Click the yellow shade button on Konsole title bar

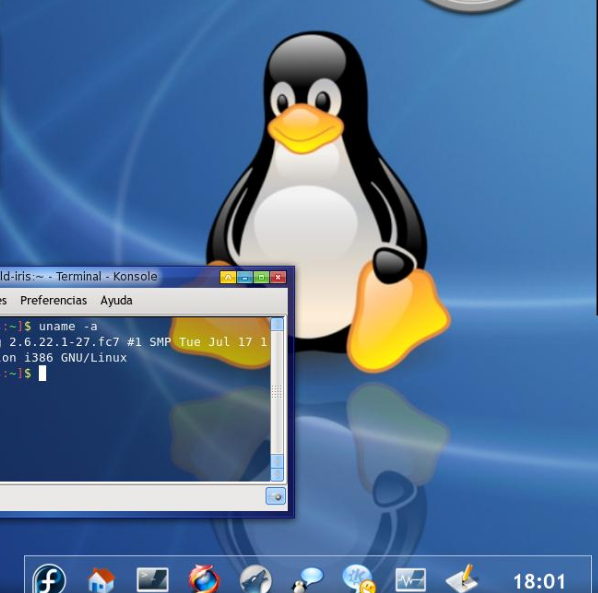click(228, 277)
